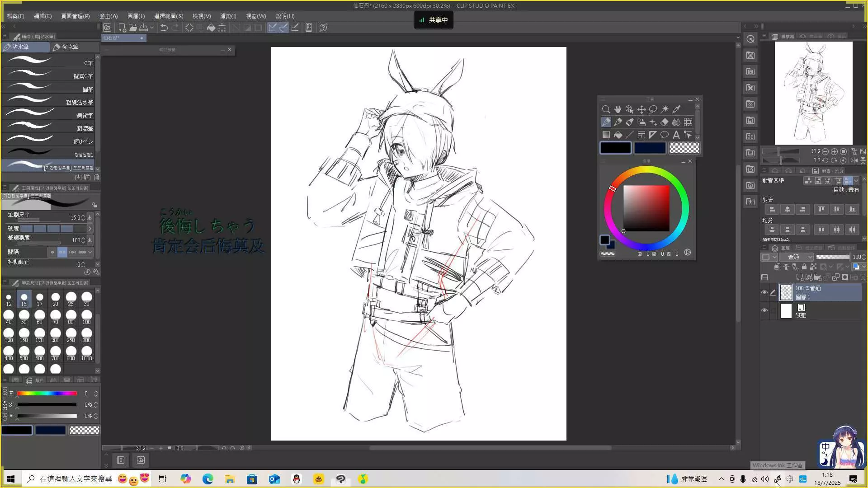Click the dark navy sub color swatch
Viewport: 868px width, 488px height.
pyautogui.click(x=650, y=148)
